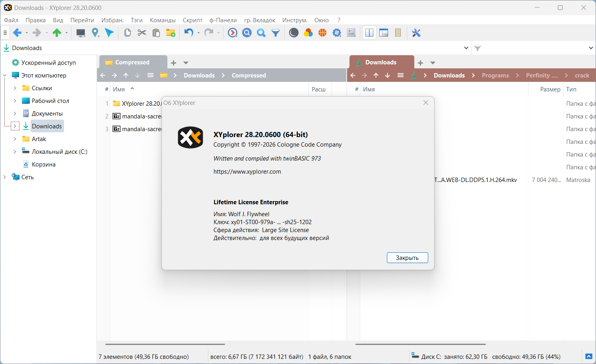Open the Hotlist map-pin icon
Screen dimensions: 596x364
point(95,33)
